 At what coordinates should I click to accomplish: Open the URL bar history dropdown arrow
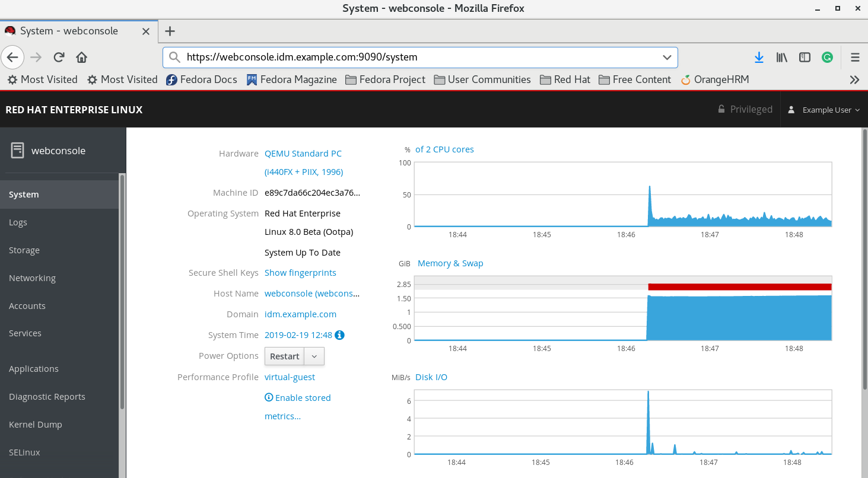tap(667, 58)
